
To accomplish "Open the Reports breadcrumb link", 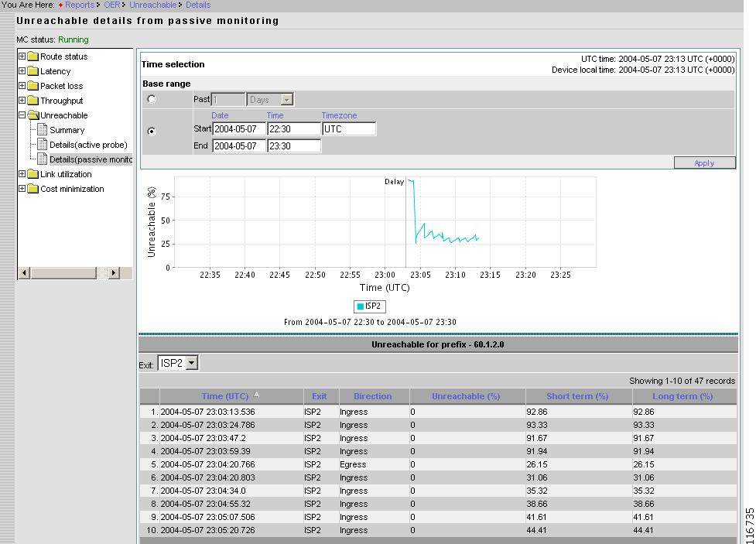I will tap(80, 5).
